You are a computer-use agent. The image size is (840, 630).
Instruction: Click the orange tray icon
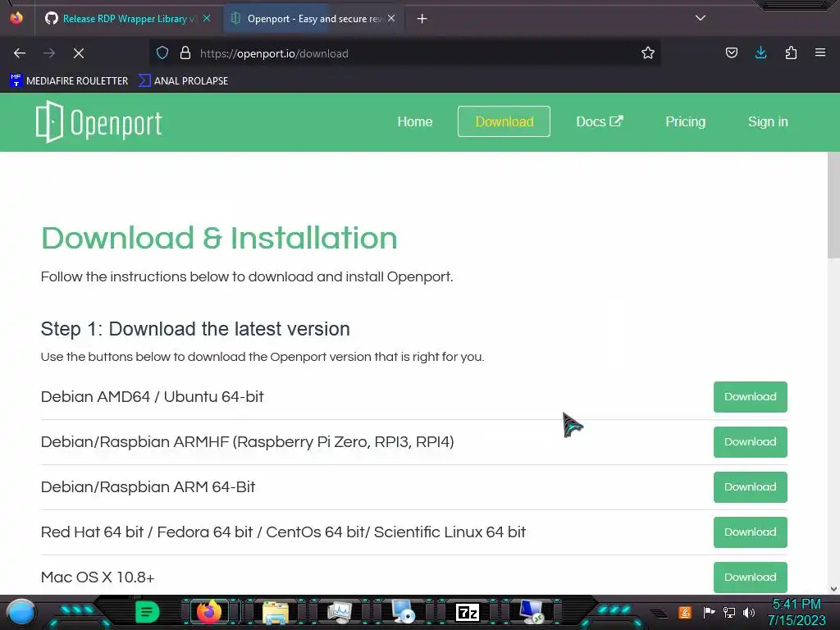pos(685,612)
